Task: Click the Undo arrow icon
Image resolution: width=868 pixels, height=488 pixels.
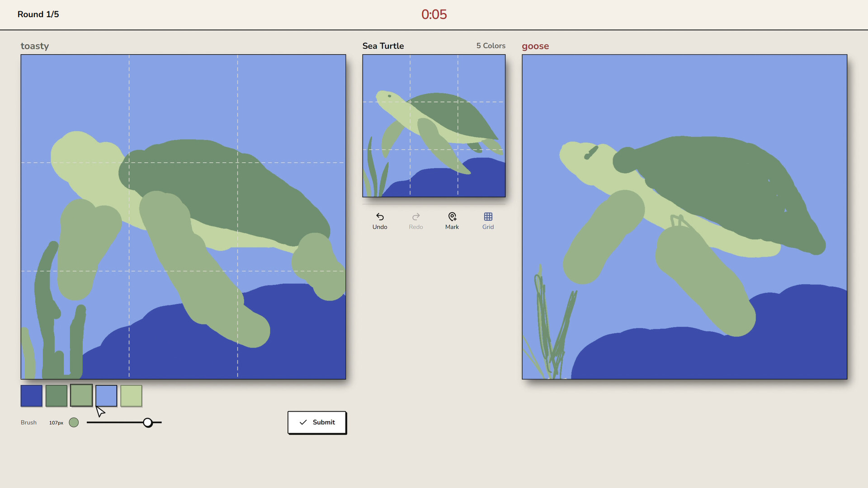Action: coord(380,216)
